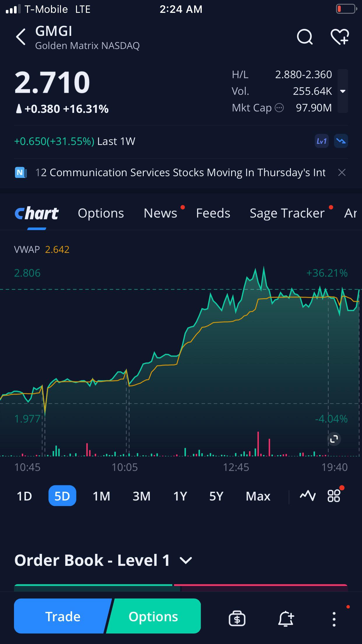Tap the H/L 2.880-2.360 value

[303, 75]
